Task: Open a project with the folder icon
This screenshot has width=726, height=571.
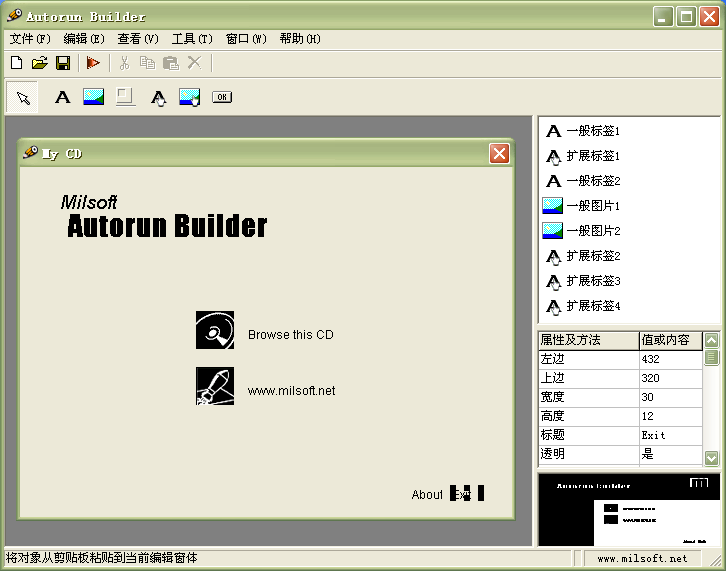Action: [x=40, y=63]
